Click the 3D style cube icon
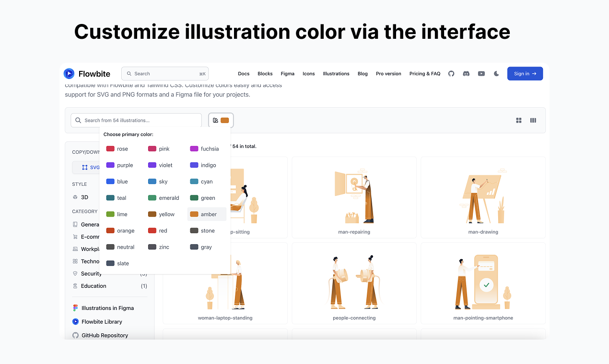Viewport: 609px width, 364px height. 75,197
